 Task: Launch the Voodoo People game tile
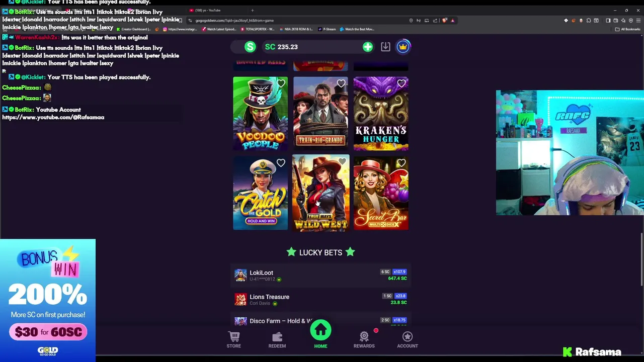(260, 114)
